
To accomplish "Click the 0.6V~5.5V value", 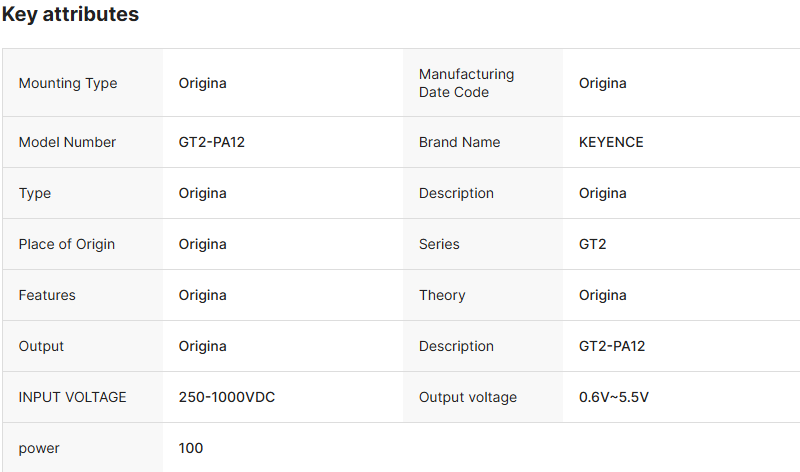I will pyautogui.click(x=614, y=397).
